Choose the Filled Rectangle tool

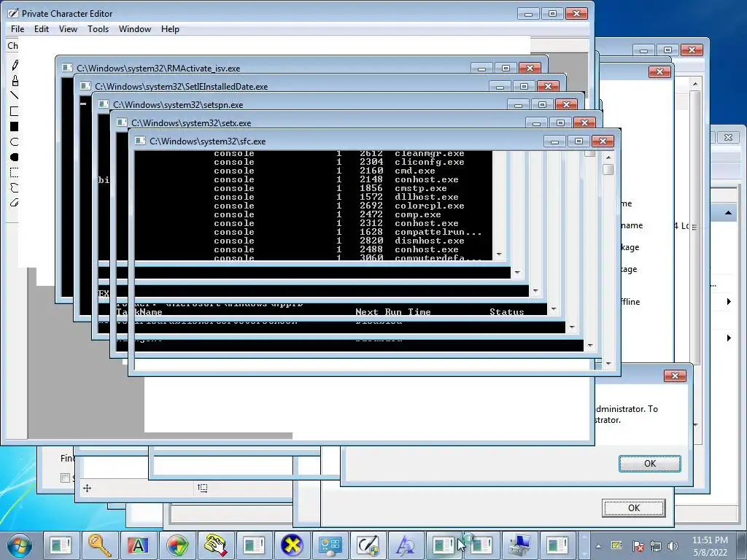tap(15, 126)
